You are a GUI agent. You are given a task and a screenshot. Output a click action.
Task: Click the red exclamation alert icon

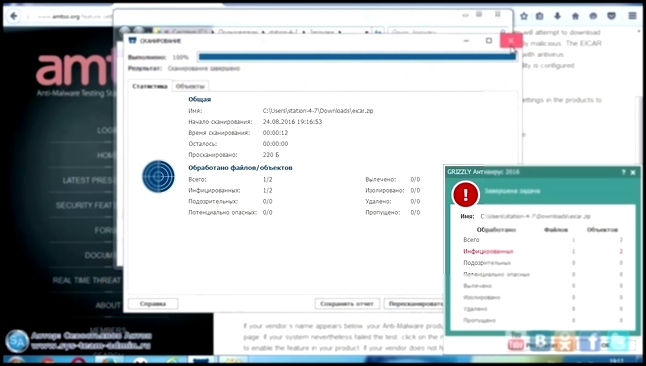coord(466,194)
